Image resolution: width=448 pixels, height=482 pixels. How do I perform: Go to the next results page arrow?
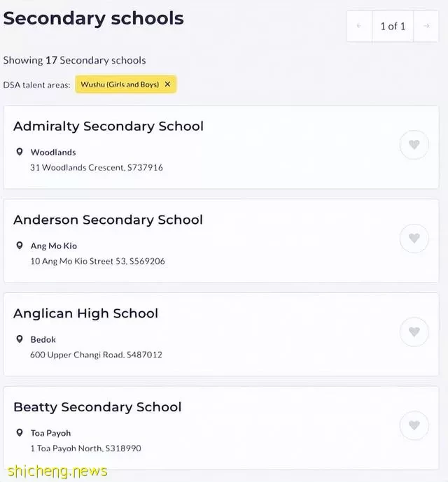coord(426,26)
